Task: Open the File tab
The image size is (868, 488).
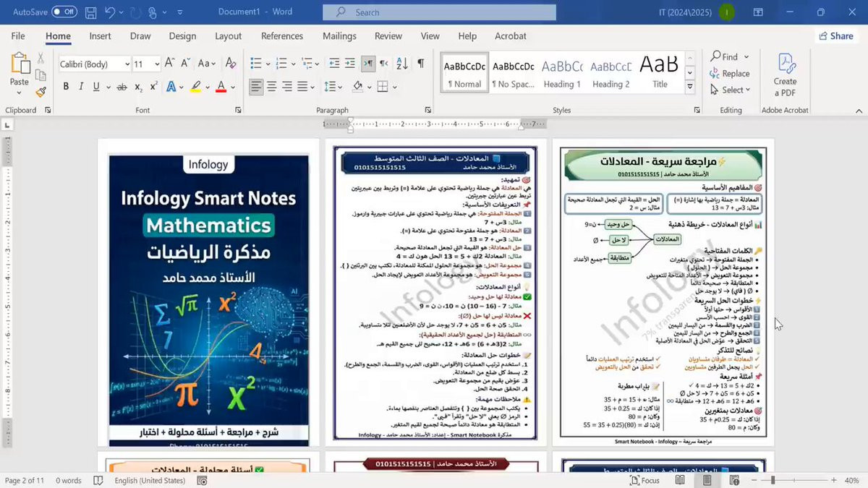Action: click(x=18, y=36)
